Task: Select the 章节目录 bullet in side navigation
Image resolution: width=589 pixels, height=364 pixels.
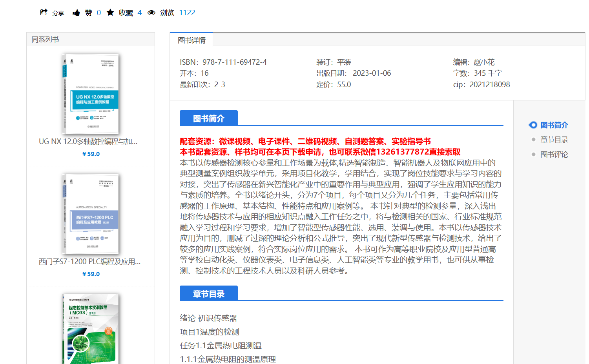Action: [x=533, y=140]
